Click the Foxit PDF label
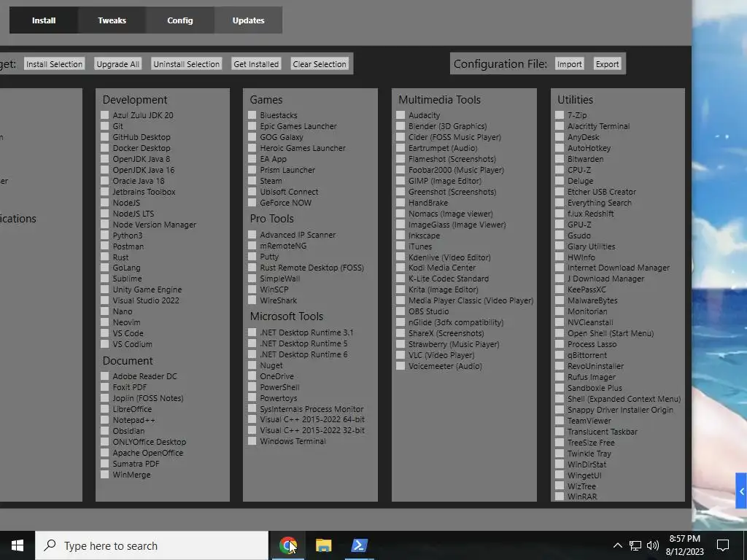The image size is (747, 560). pyautogui.click(x=130, y=387)
